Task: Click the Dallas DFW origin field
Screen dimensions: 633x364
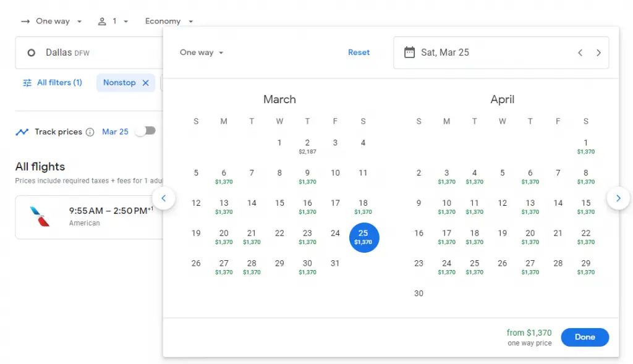Action: click(87, 53)
